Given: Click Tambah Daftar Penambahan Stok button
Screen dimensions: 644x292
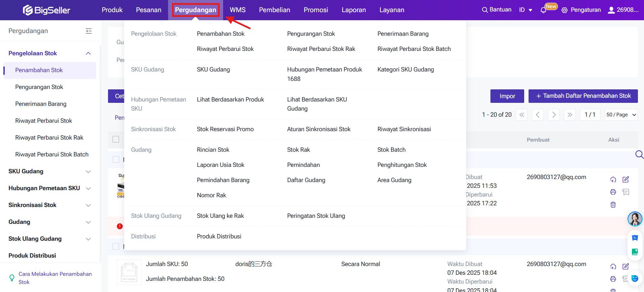Looking at the screenshot, I should 583,96.
